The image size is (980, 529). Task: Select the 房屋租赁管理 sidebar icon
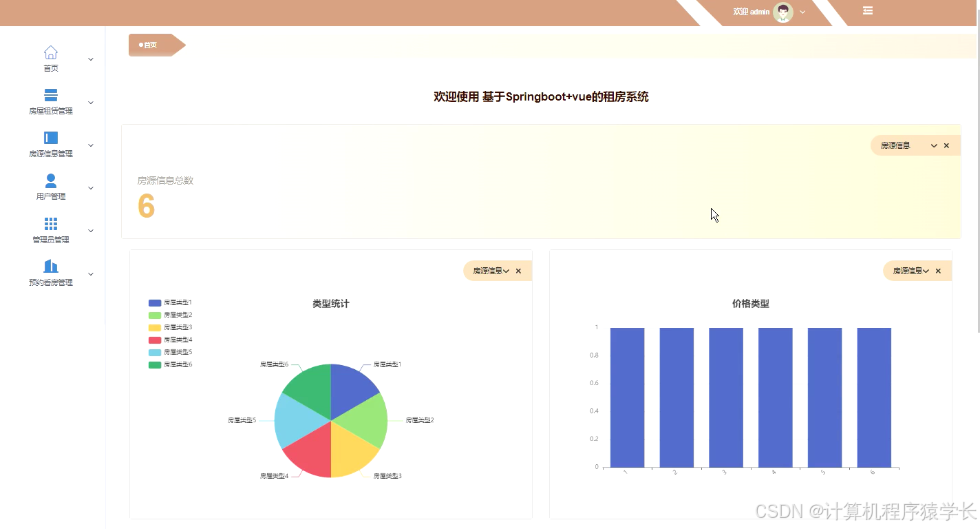coord(50,94)
